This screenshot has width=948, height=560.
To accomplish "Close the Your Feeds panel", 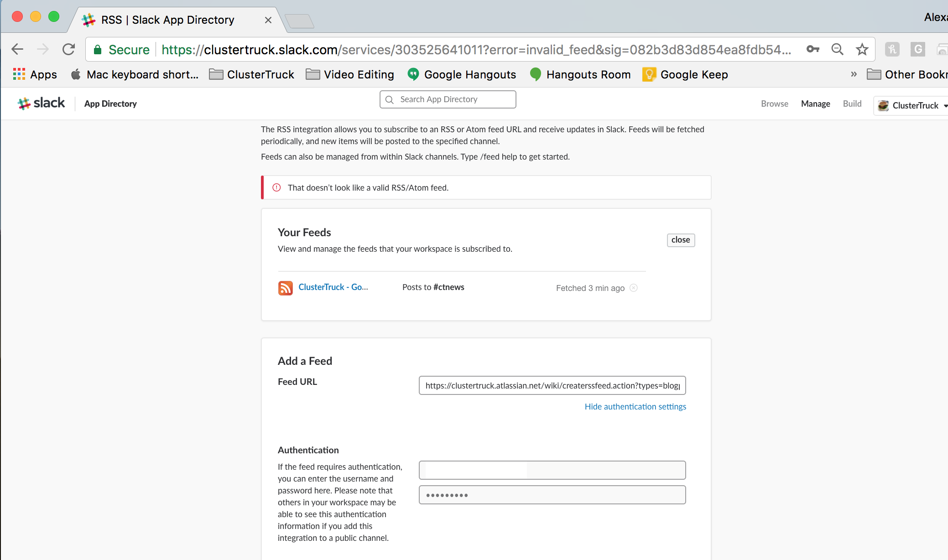I will (x=681, y=240).
